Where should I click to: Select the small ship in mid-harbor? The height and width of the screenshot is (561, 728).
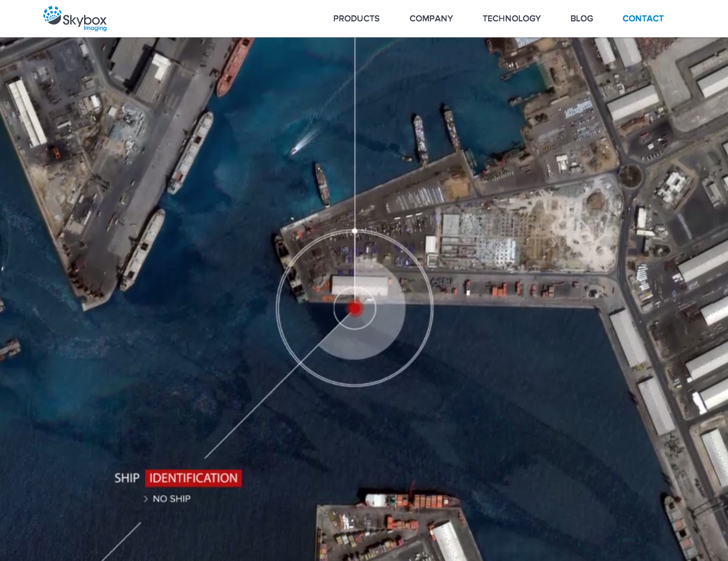point(322,184)
